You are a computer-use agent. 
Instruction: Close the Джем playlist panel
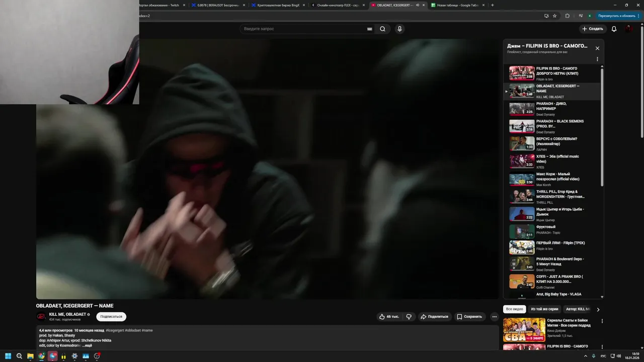[597, 48]
